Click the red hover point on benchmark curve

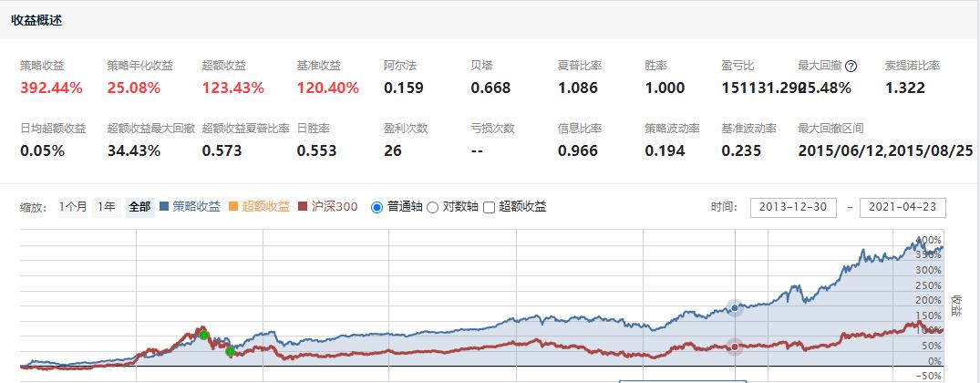(x=735, y=346)
